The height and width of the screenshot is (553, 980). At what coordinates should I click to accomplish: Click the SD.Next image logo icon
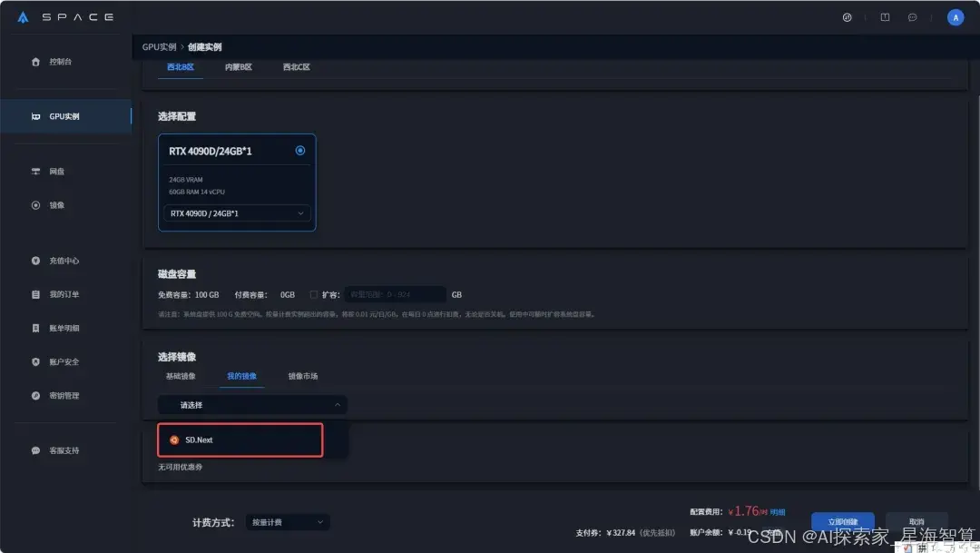point(174,440)
